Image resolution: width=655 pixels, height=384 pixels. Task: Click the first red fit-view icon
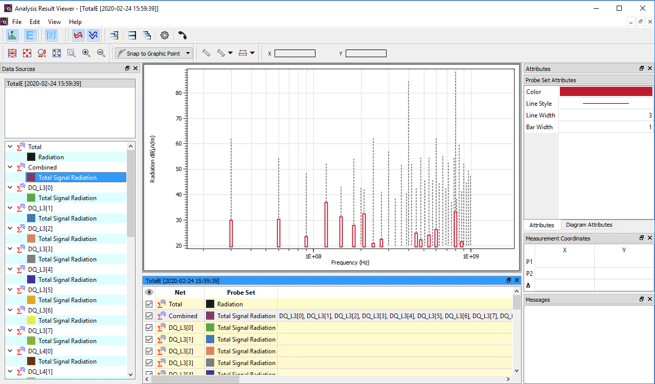click(12, 53)
